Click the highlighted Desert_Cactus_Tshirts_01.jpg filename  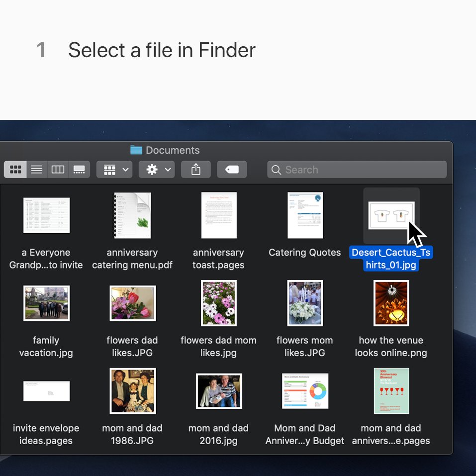(x=391, y=259)
